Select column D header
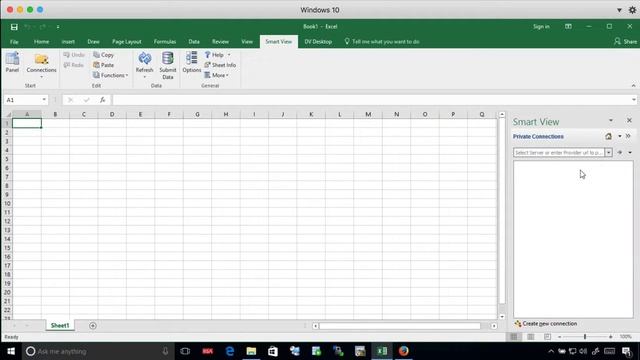 click(x=112, y=114)
